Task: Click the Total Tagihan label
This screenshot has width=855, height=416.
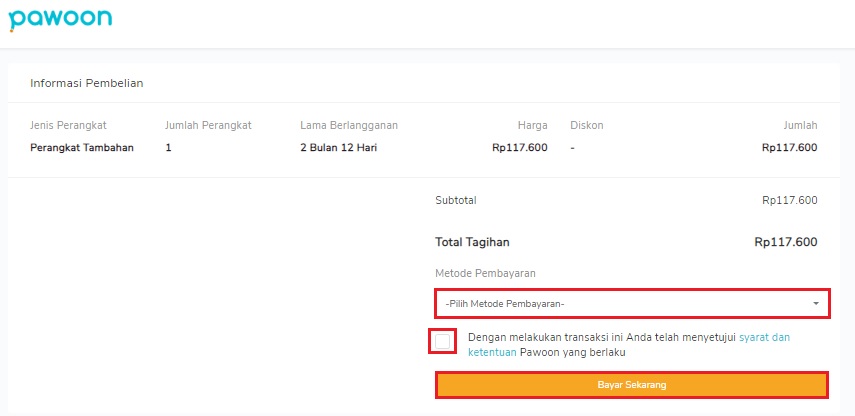Action: click(x=472, y=242)
